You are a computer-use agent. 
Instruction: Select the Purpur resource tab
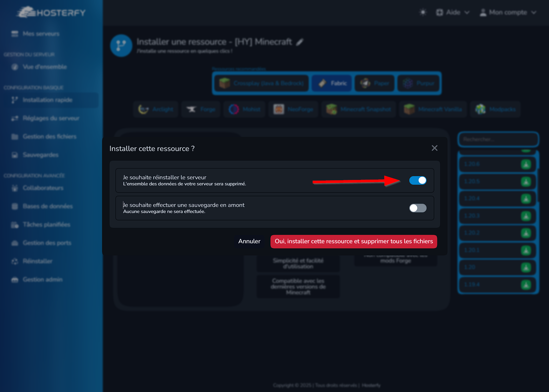click(419, 83)
